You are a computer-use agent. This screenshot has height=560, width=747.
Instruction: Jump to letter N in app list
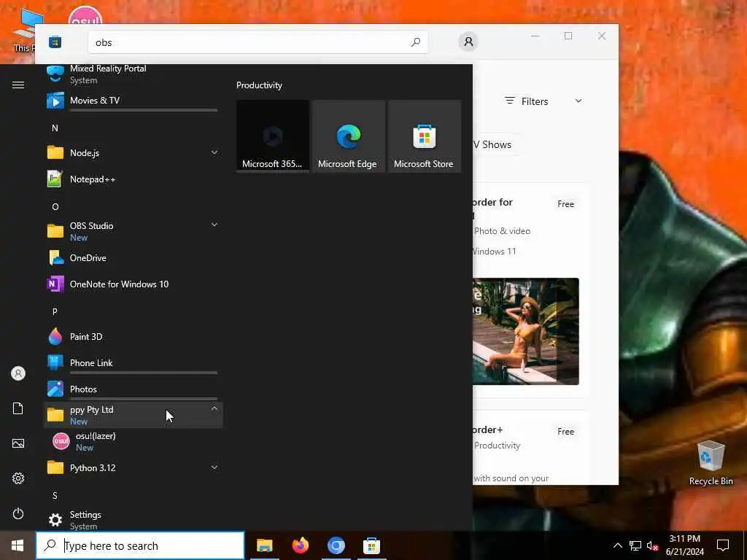point(55,128)
